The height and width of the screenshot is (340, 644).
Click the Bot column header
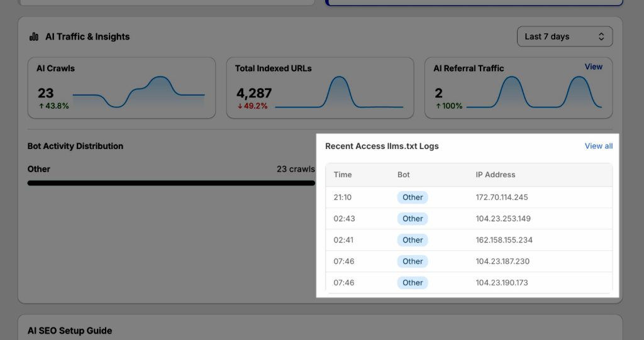(x=404, y=175)
